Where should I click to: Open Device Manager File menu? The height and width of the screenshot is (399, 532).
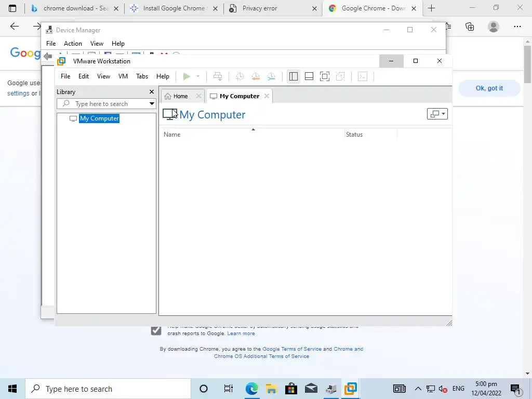point(51,44)
